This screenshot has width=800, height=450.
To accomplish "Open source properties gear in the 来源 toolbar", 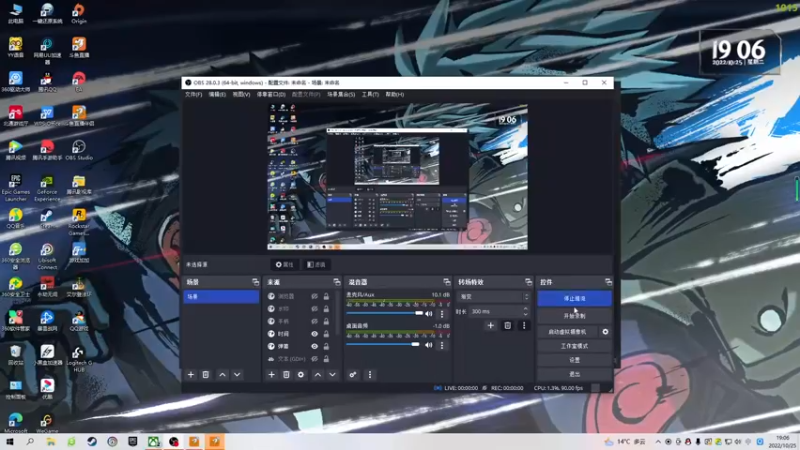I will (301, 374).
